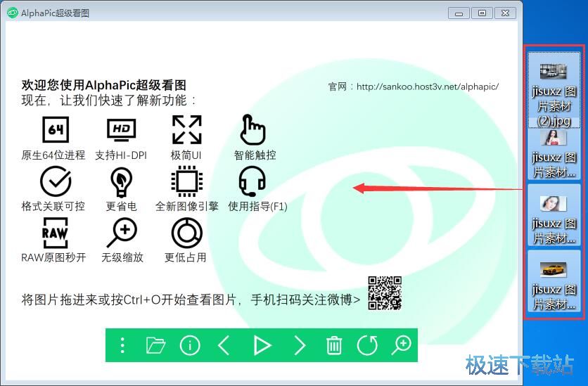
Task: Show image info with the info icon
Action: click(x=190, y=345)
